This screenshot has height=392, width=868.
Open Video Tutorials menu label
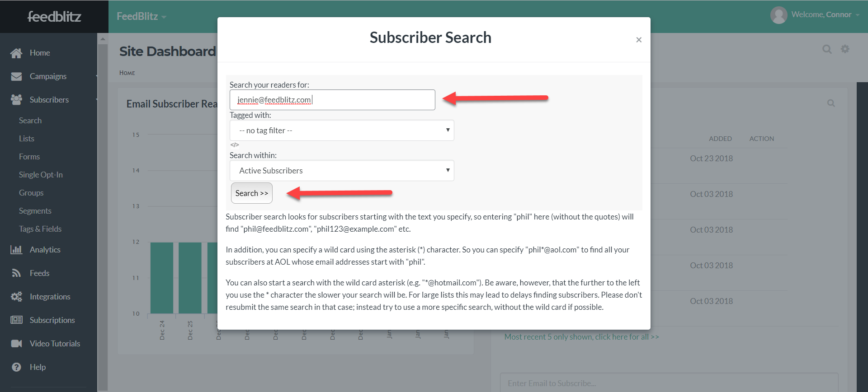pyautogui.click(x=55, y=344)
